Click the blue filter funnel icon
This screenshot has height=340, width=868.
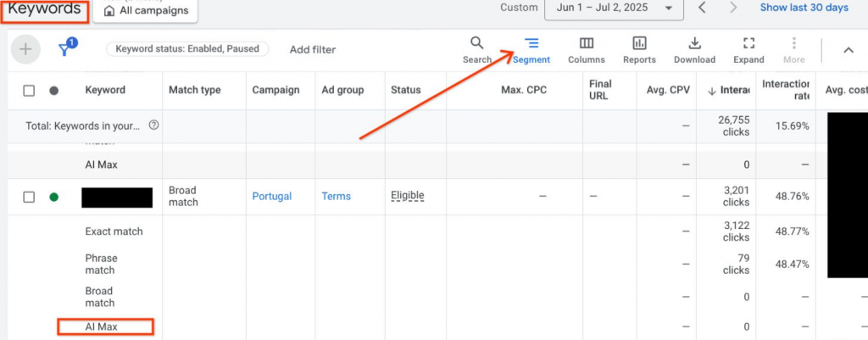coord(64,50)
